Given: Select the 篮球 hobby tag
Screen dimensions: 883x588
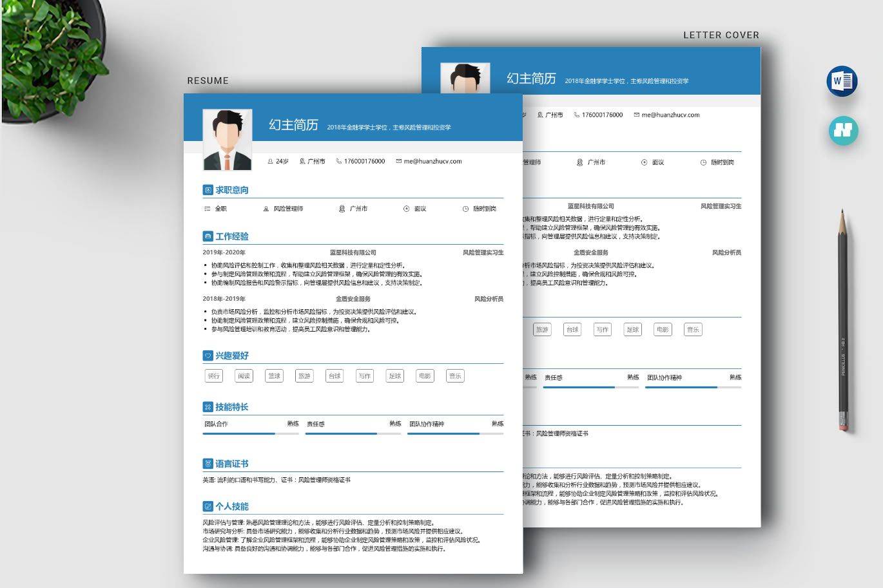Looking at the screenshot, I should (275, 376).
